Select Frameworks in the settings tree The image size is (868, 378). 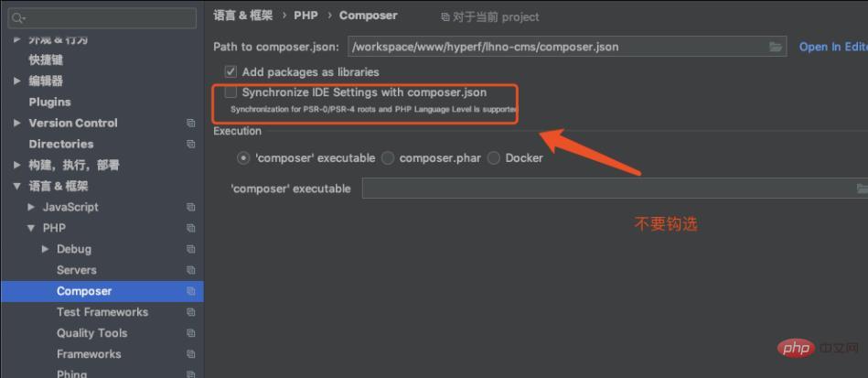point(89,354)
